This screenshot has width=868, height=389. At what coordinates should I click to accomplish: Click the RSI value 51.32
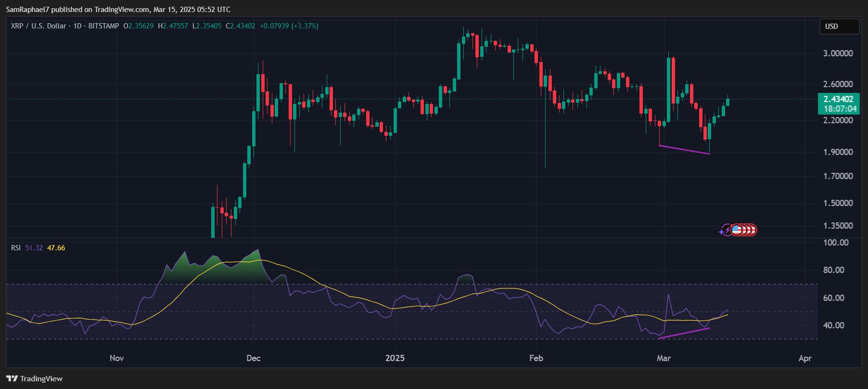coord(34,248)
